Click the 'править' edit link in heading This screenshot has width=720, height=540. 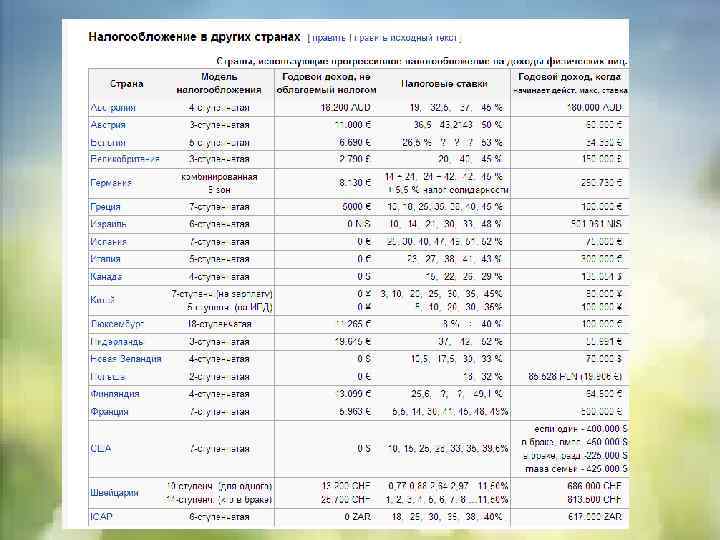[x=329, y=38]
